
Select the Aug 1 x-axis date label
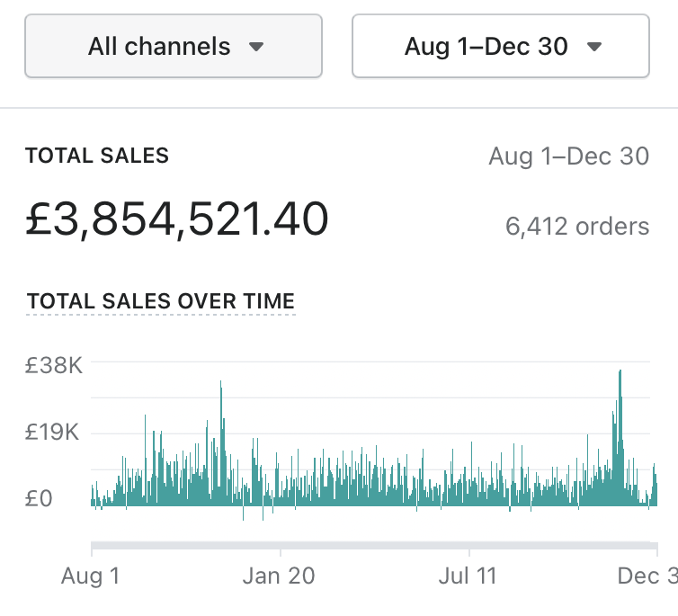(x=90, y=576)
